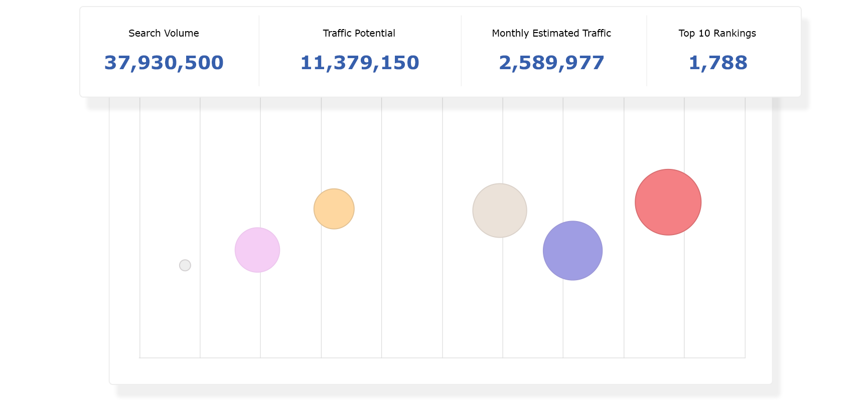This screenshot has height=401, width=868.
Task: Click divider between Traffic Potential and Monthly Traffic
Action: coord(461,51)
